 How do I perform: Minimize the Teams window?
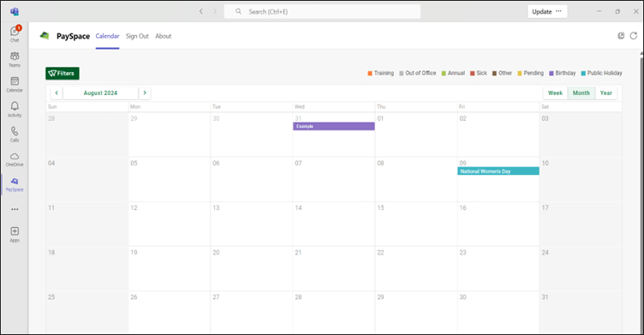click(x=599, y=11)
